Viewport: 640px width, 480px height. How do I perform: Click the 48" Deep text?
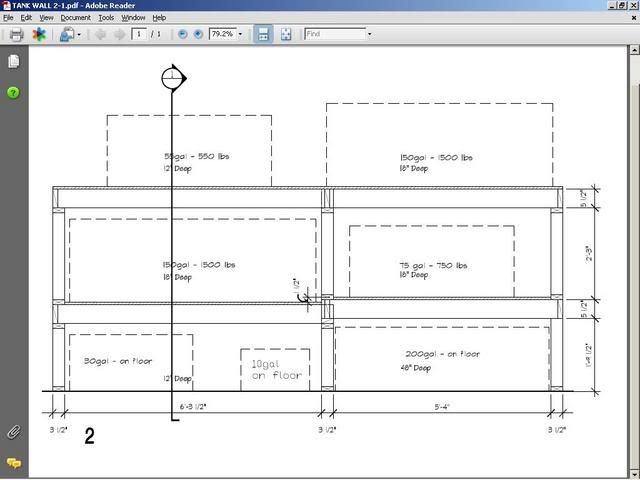point(416,368)
